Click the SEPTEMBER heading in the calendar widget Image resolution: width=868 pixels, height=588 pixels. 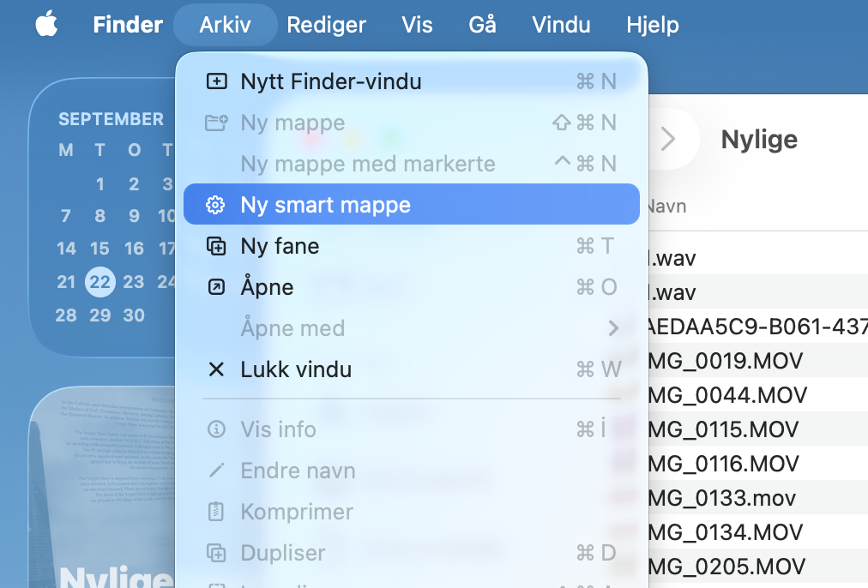[112, 119]
